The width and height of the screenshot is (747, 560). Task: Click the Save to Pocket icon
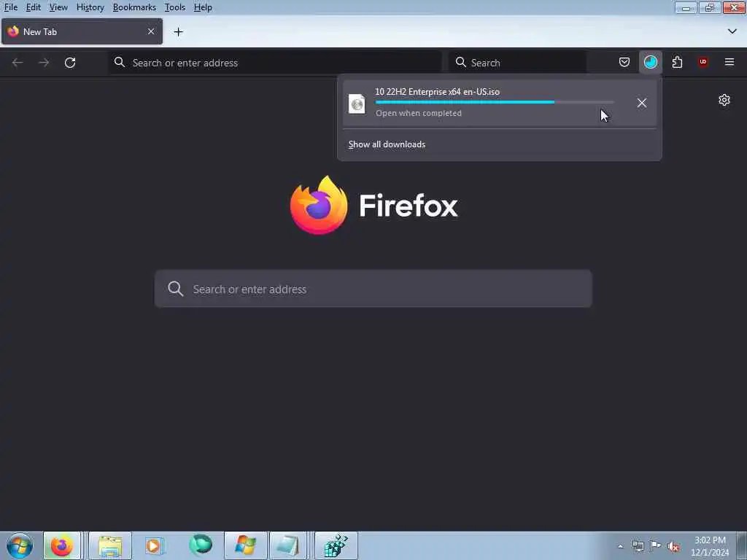(624, 63)
